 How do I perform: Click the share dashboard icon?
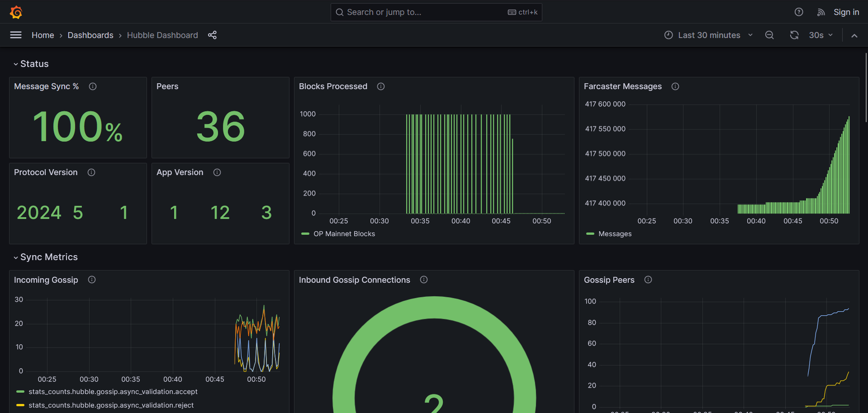212,35
